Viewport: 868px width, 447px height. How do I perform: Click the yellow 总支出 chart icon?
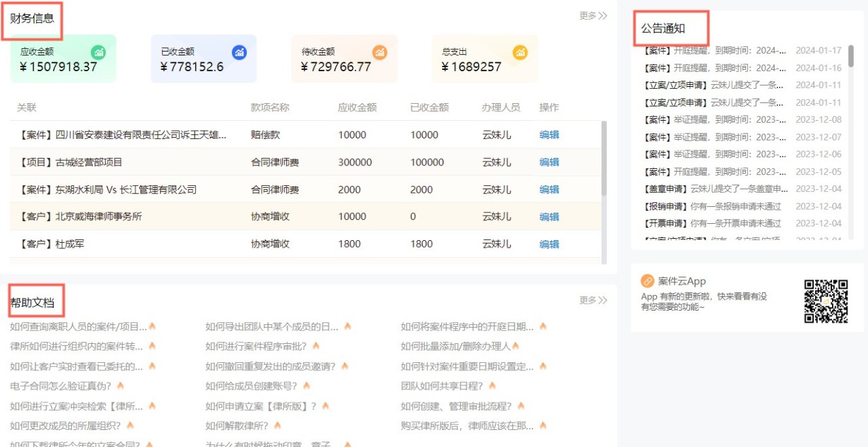[x=520, y=52]
